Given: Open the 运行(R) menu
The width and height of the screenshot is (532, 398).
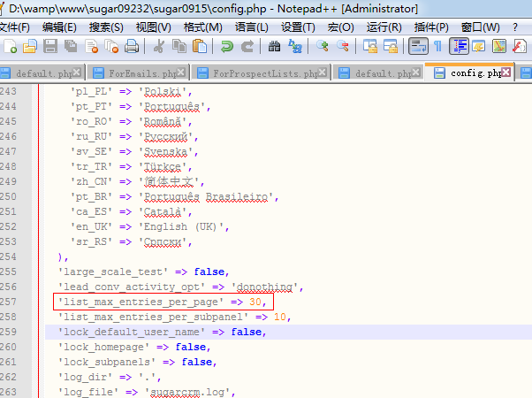Looking at the screenshot, I should tap(384, 27).
